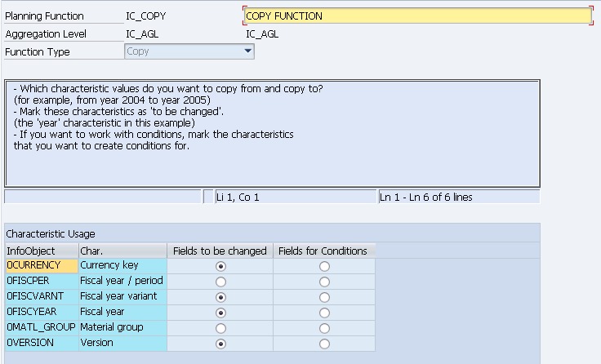This screenshot has width=601, height=364.
Task: Click the Material group characteristic cell
Action: 122,327
